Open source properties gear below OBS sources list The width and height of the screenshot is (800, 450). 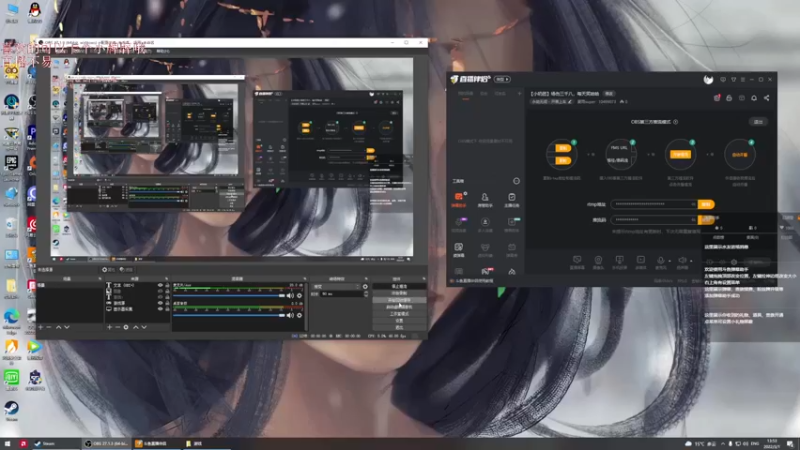(126, 327)
